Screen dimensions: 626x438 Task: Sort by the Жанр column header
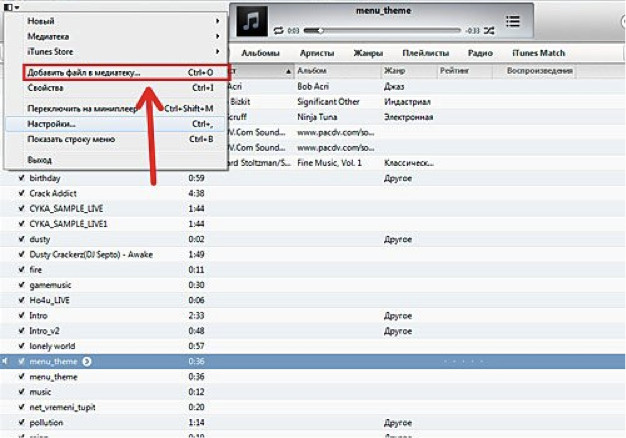coord(406,71)
